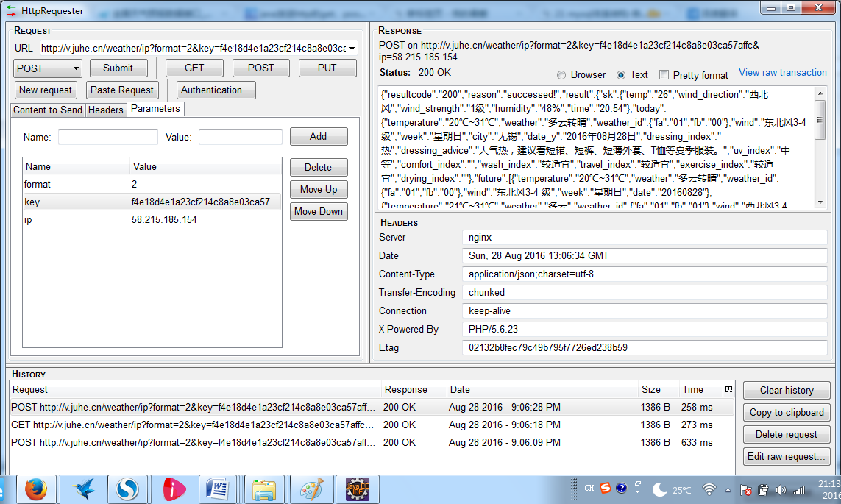Click the Sogou input method tray icon

[606, 488]
